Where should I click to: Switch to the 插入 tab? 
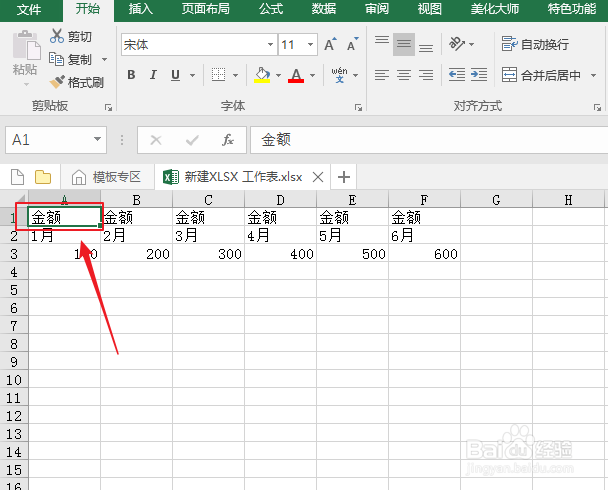[x=141, y=9]
